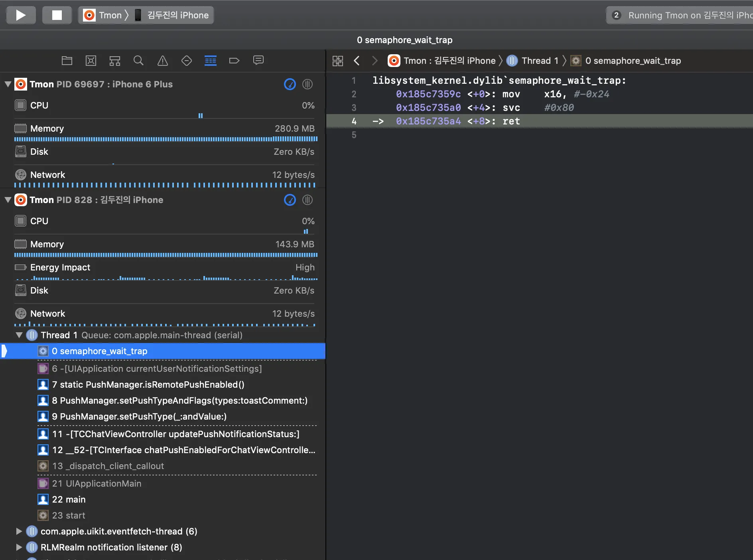This screenshot has height=560, width=753.
Task: Click the Run play button
Action: tap(21, 15)
